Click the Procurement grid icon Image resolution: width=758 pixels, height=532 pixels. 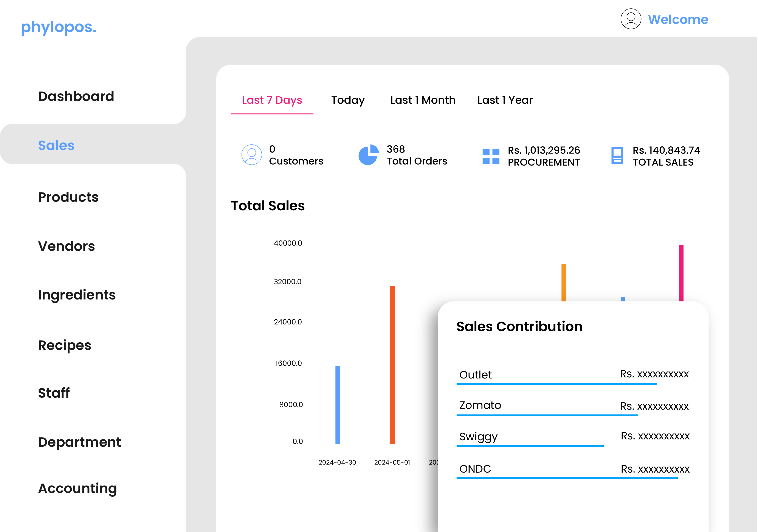pyautogui.click(x=491, y=156)
